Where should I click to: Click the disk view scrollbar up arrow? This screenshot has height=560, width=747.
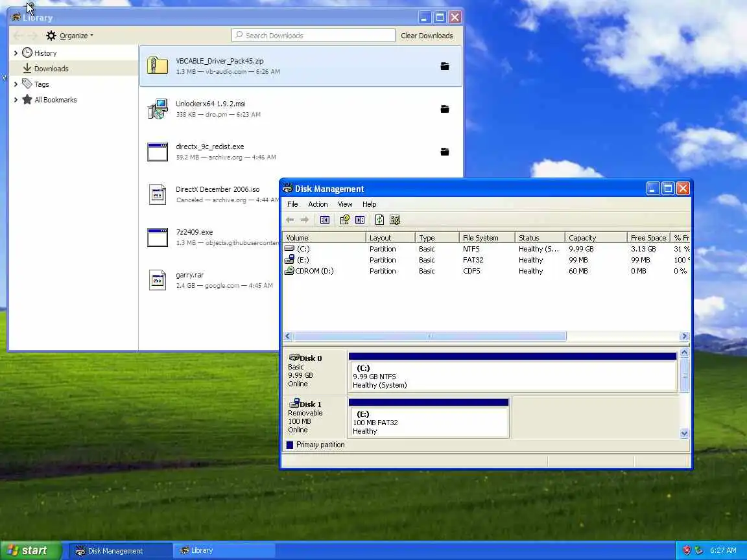pyautogui.click(x=684, y=353)
